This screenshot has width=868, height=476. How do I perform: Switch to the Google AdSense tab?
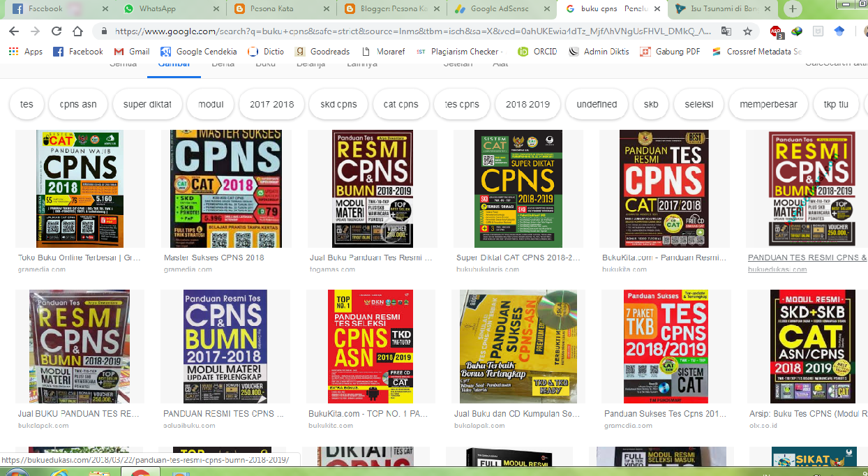(x=502, y=9)
